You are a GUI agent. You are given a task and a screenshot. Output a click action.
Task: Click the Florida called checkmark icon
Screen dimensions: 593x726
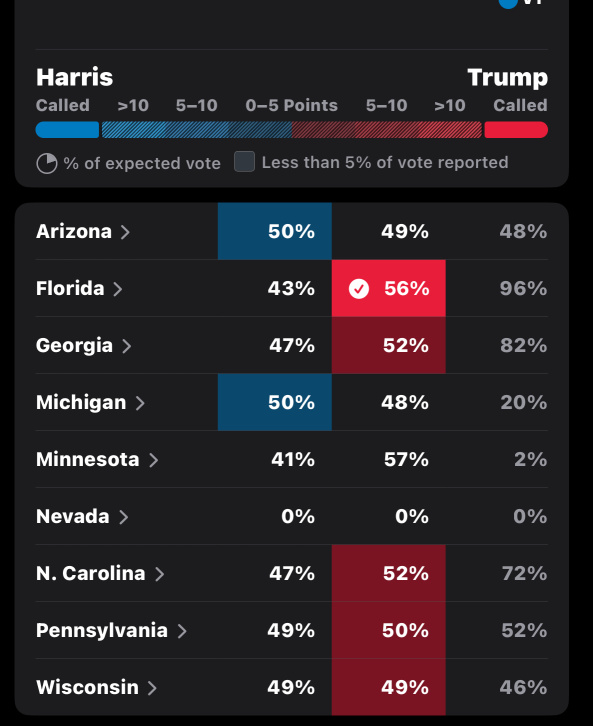pos(359,288)
